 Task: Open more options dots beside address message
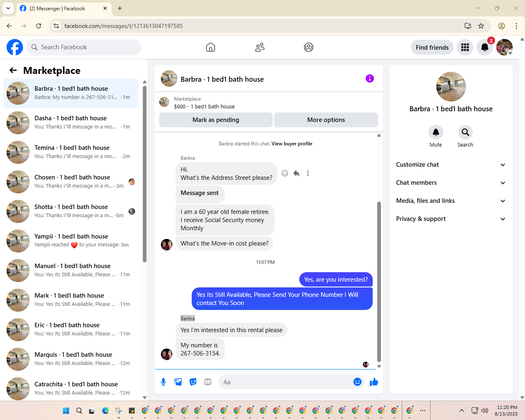tap(308, 173)
